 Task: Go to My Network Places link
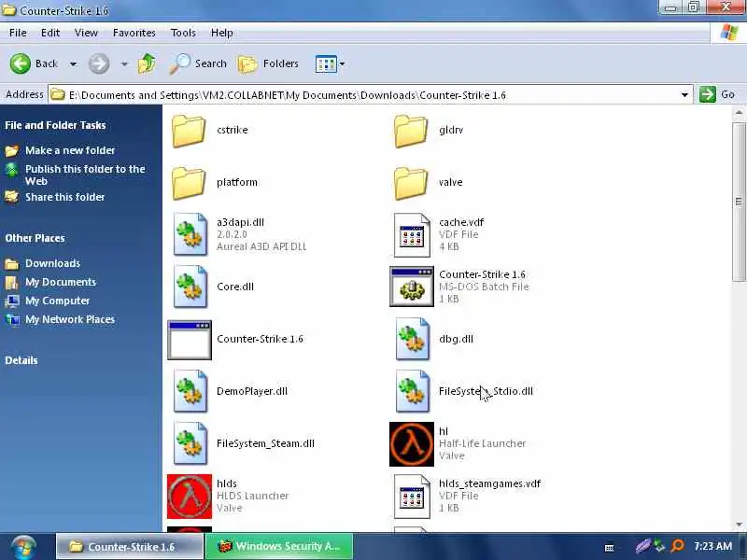[69, 319]
